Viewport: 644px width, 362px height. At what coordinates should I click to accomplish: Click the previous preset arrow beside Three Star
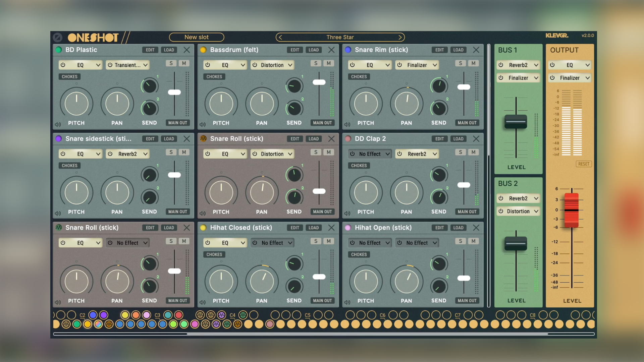coord(281,37)
